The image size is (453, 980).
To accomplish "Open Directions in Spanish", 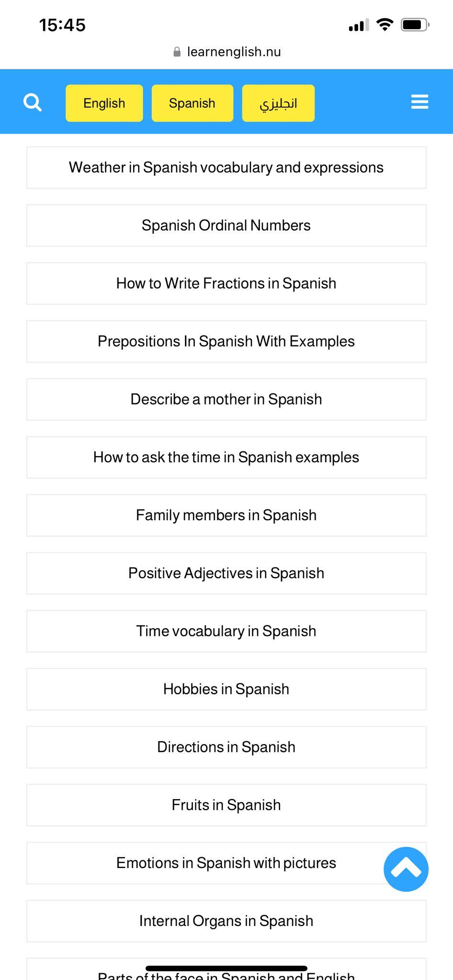I will [226, 747].
